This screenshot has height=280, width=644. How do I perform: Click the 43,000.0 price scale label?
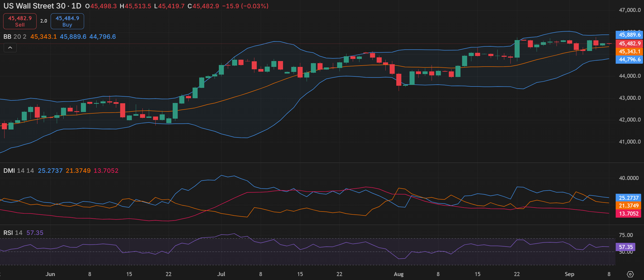(630, 98)
